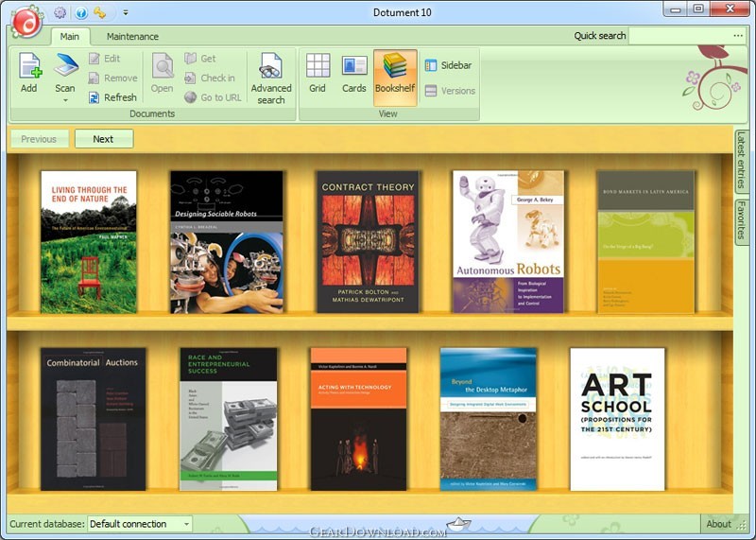The image size is (756, 540).
Task: Go to the Next page
Action: coord(104,139)
